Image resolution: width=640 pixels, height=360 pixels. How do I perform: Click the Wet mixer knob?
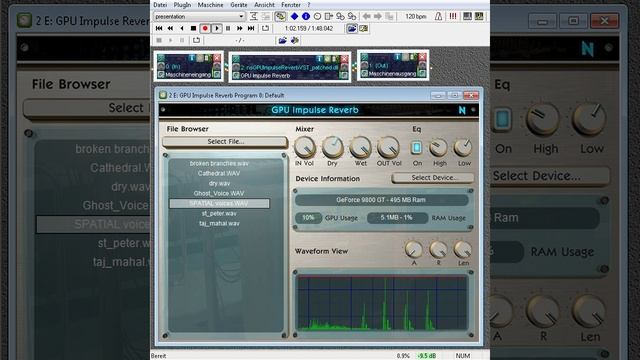coord(361,147)
